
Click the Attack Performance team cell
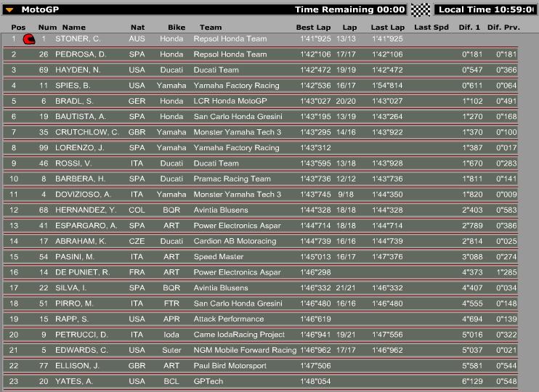(x=229, y=319)
